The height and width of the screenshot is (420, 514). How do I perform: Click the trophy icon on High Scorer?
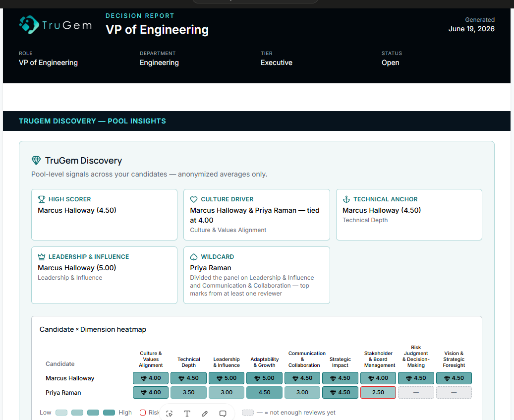coord(42,199)
